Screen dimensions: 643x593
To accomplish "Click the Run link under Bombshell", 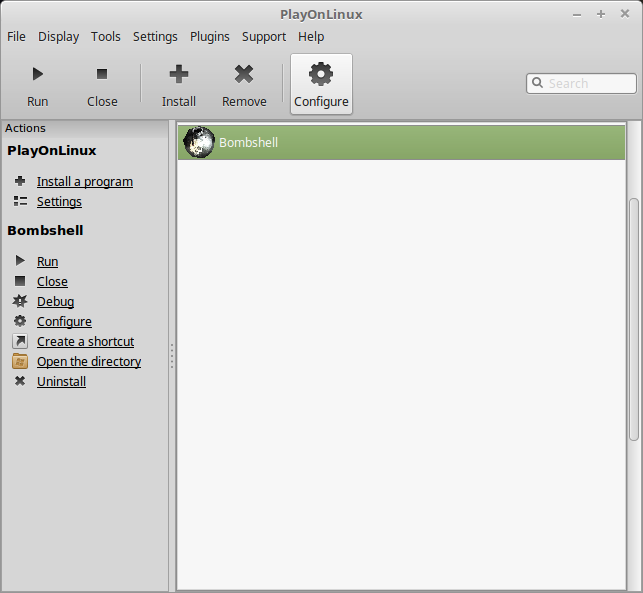I will (x=48, y=262).
